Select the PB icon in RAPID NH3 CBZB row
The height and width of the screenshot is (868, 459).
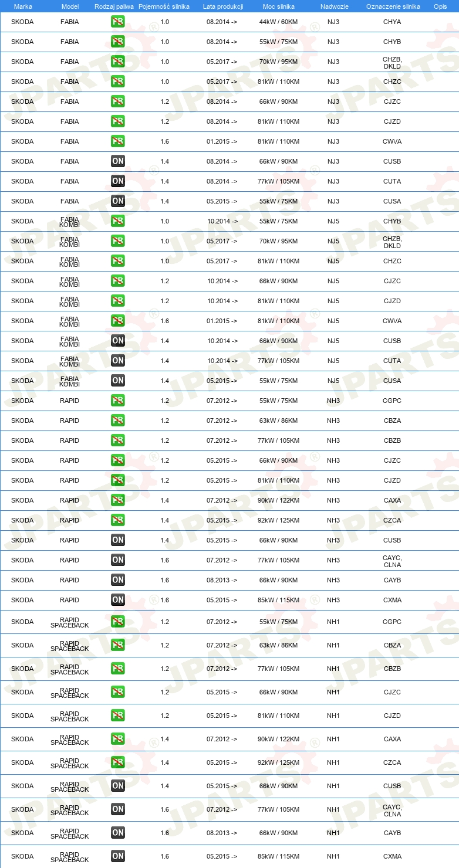click(x=118, y=440)
